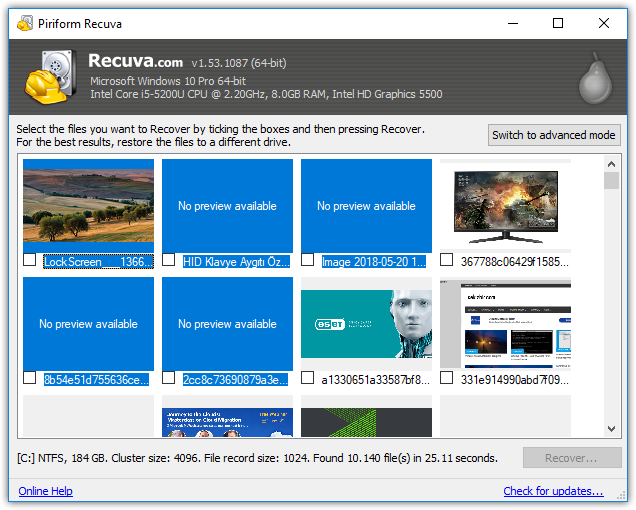Click the Recuva.com header title
The height and width of the screenshot is (510, 636).
(x=135, y=61)
